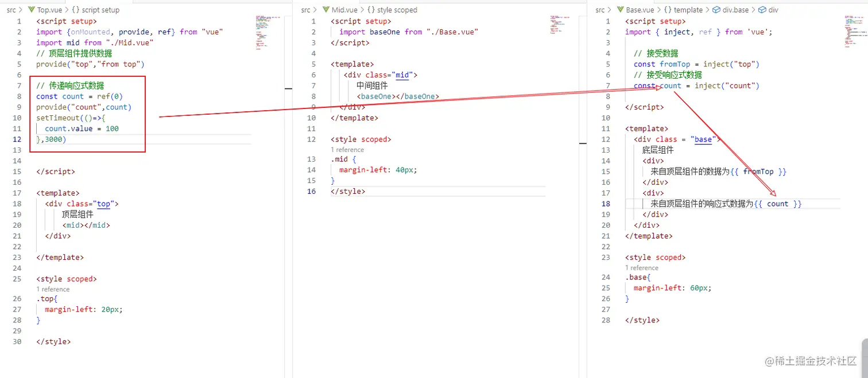
Task: Click the Vue file icon beside Base.vue breadcrumb
Action: pyautogui.click(x=621, y=10)
